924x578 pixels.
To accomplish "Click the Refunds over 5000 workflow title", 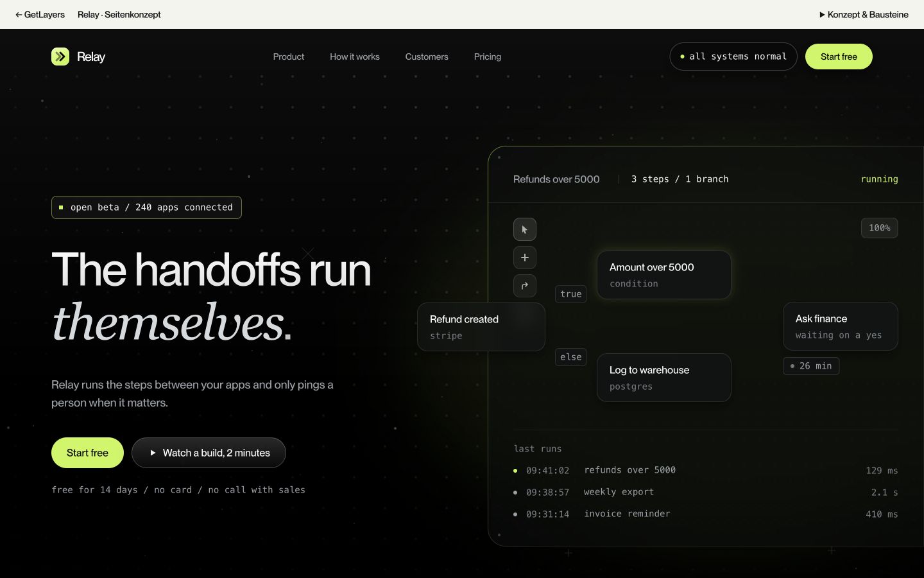I will (556, 179).
